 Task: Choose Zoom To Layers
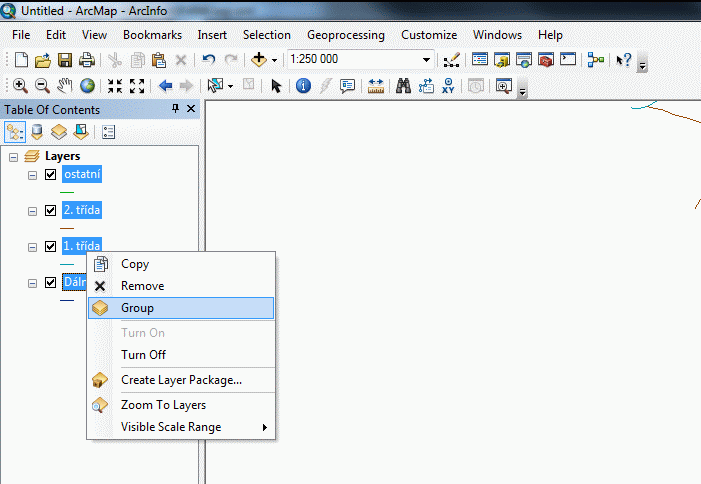181,405
